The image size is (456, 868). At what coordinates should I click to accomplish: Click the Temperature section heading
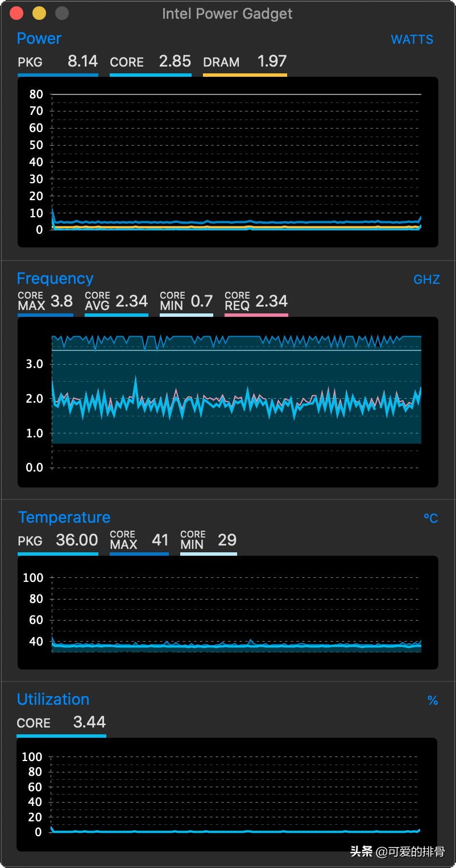[x=64, y=517]
